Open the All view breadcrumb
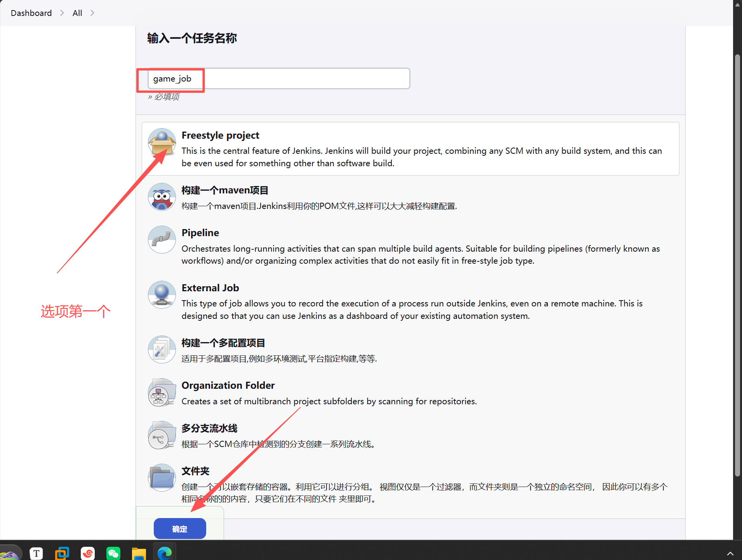The width and height of the screenshot is (742, 560). pos(77,13)
